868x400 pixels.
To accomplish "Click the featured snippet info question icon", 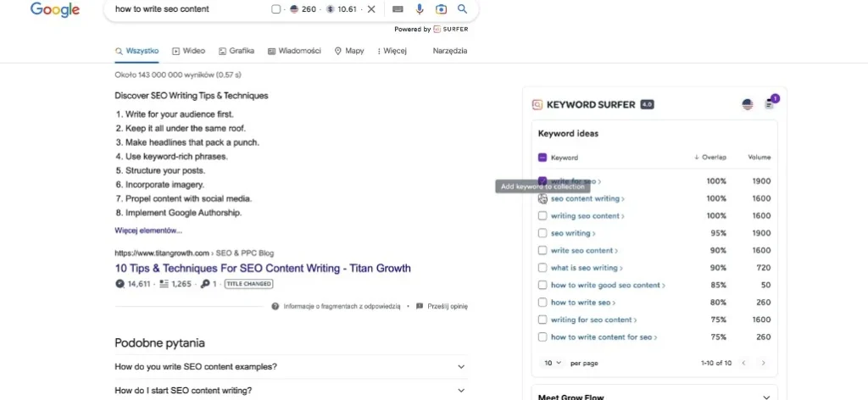I will click(x=275, y=306).
